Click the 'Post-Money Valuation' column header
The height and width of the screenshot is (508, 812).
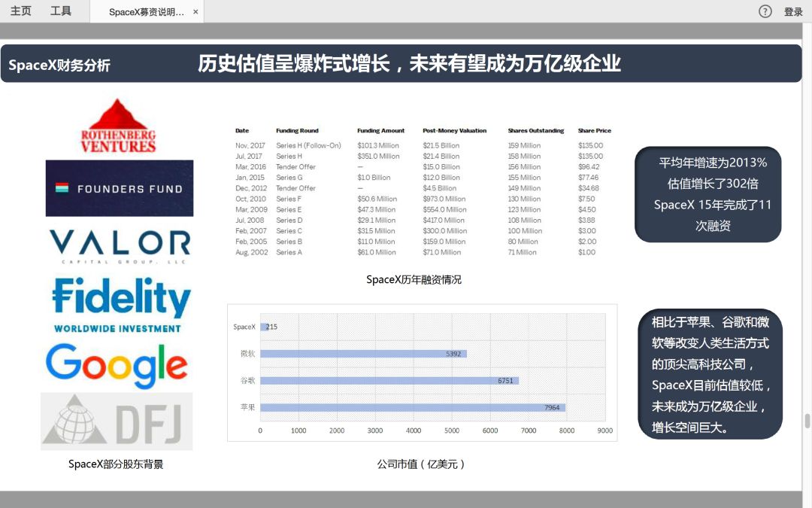[x=455, y=131]
